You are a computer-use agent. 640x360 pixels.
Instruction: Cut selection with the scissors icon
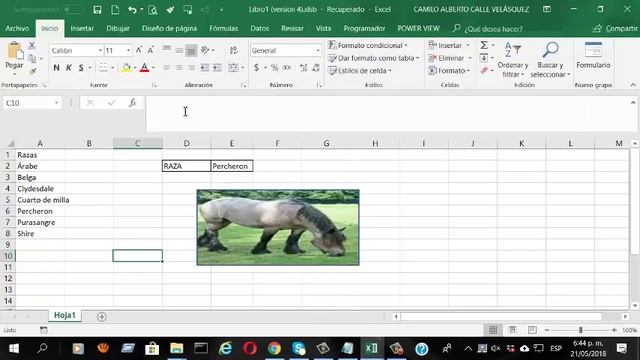coord(32,45)
